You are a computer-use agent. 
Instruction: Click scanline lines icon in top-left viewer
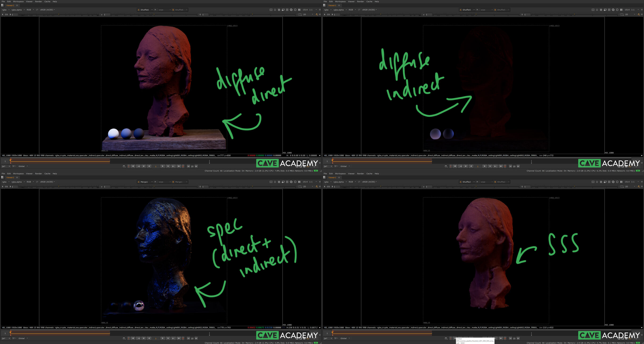[x=287, y=10]
